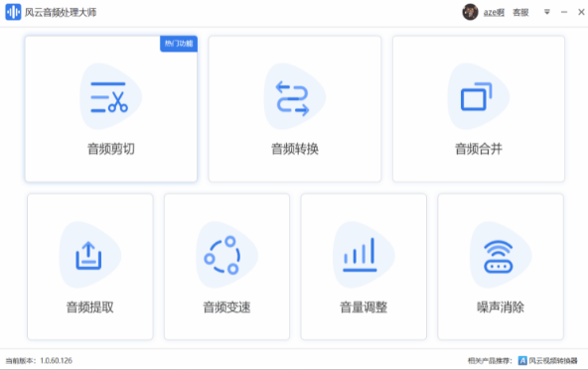Open the user avatar picture

coord(470,12)
